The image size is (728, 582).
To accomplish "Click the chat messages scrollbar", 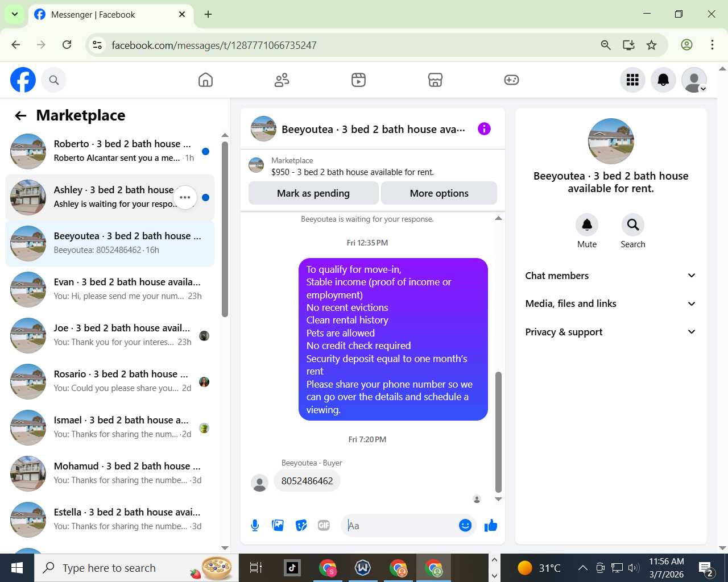I will (x=499, y=432).
